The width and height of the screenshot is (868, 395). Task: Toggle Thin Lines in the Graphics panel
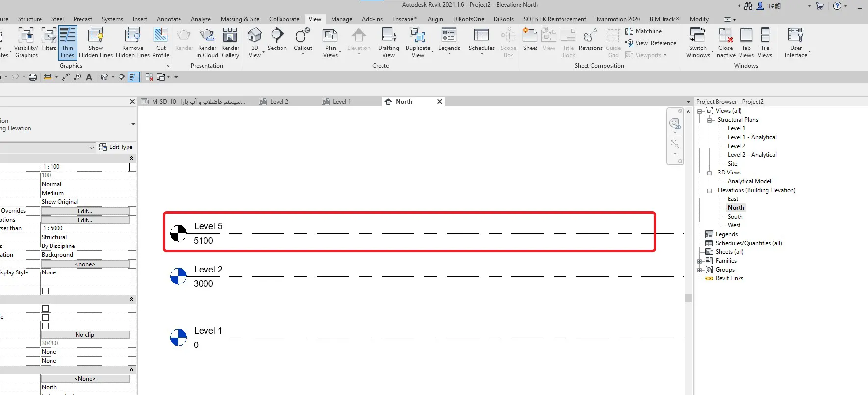[x=67, y=43]
